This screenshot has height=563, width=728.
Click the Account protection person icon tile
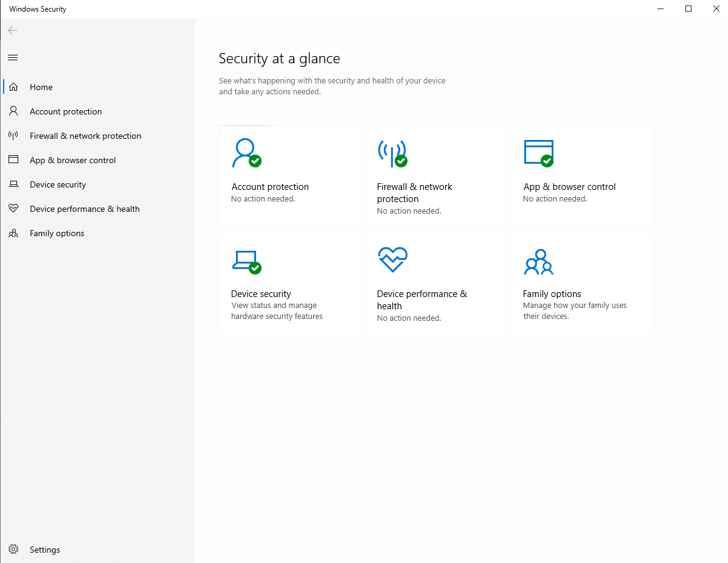(x=244, y=152)
